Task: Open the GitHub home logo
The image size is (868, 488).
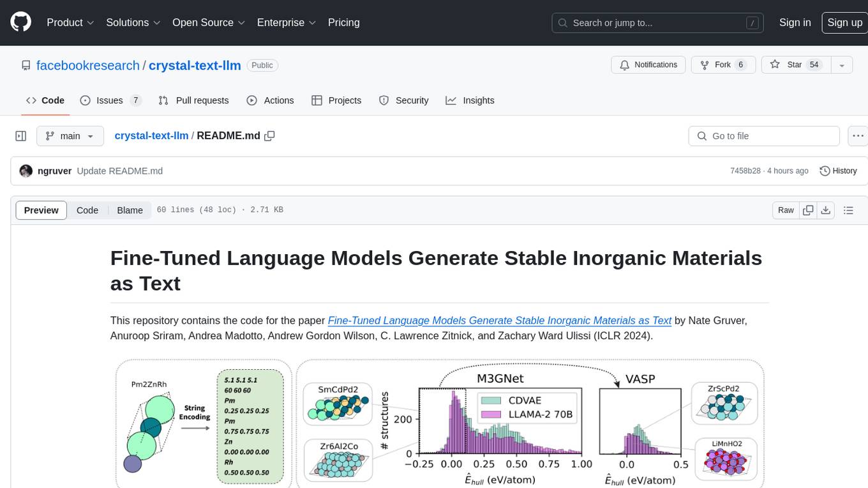Action: click(x=21, y=22)
